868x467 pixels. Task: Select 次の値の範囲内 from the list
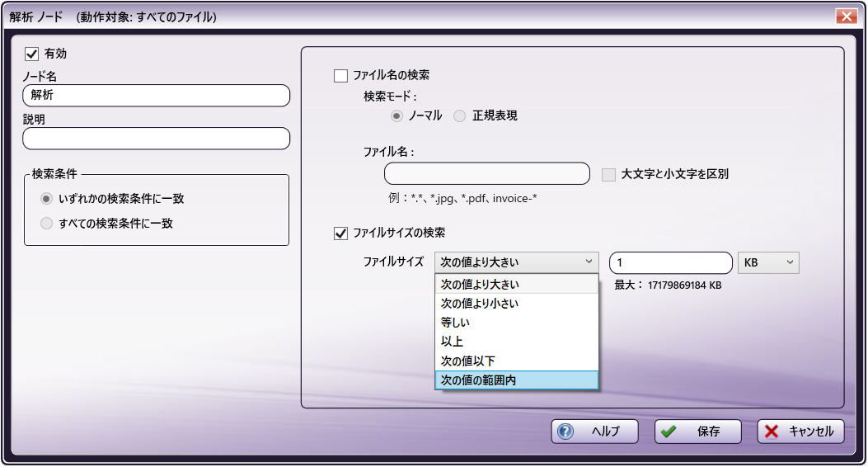[517, 380]
